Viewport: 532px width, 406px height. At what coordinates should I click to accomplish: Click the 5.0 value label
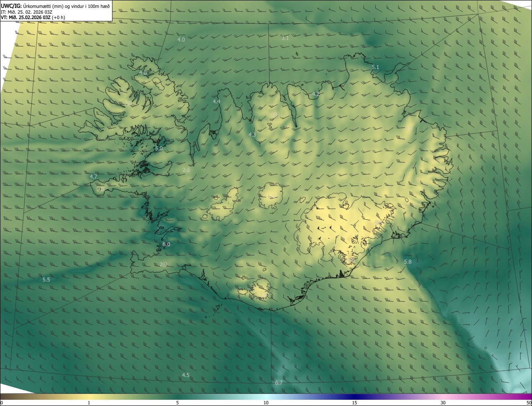click(x=159, y=148)
